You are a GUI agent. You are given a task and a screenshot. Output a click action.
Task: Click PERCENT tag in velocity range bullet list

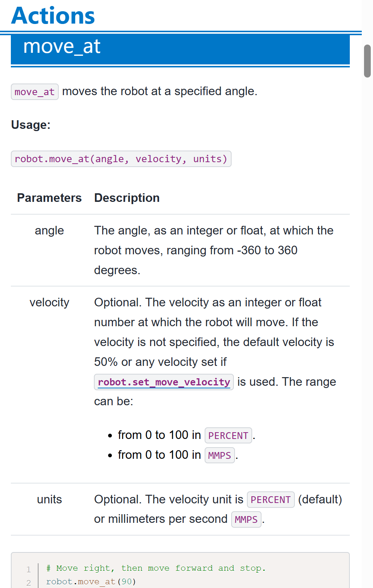click(228, 436)
